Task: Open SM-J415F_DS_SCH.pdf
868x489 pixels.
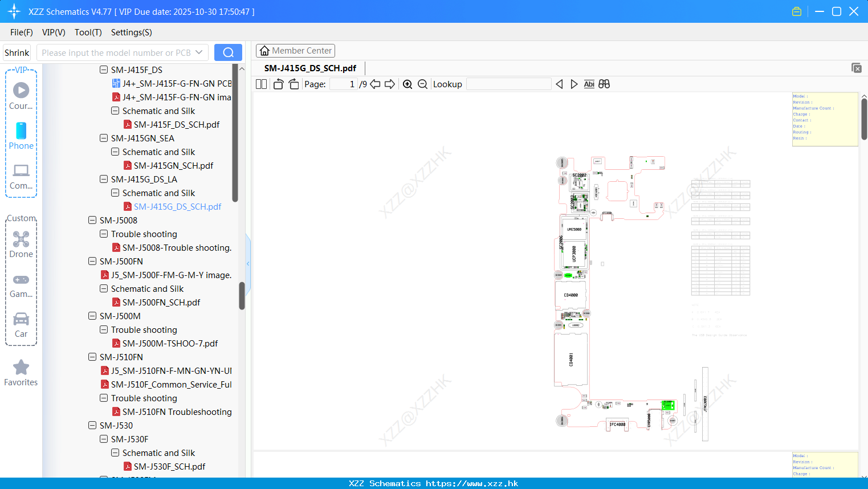Action: coord(171,124)
